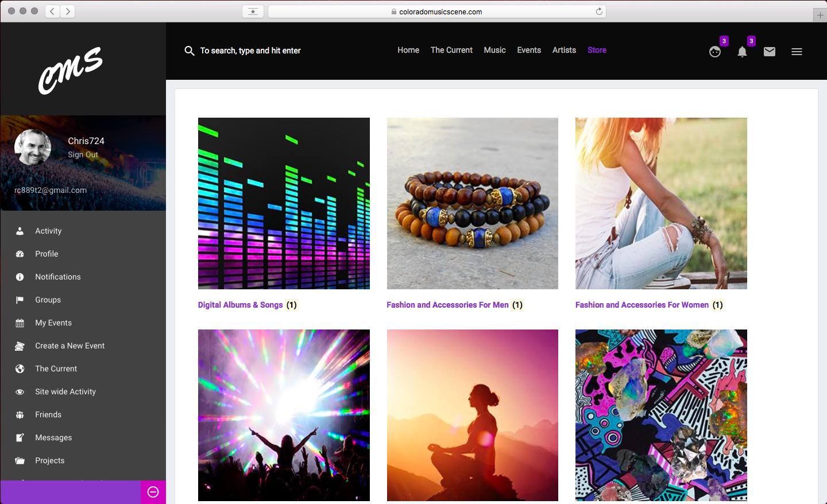Click the Safari back arrow button
This screenshot has height=504, width=827.
pos(52,11)
